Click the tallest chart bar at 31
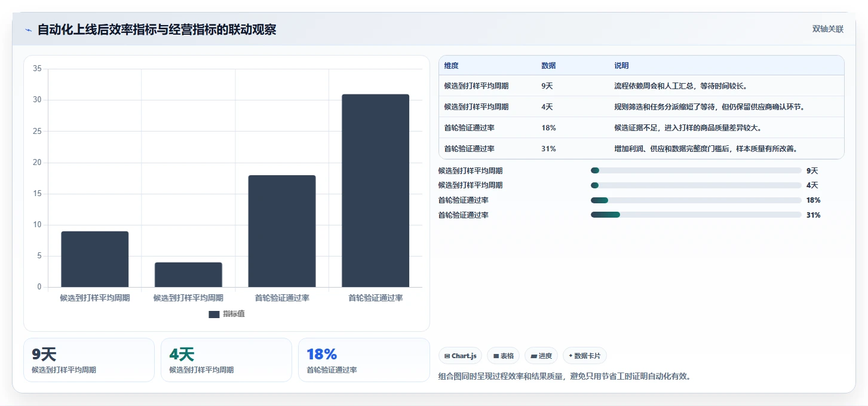868x406 pixels. click(x=376, y=190)
